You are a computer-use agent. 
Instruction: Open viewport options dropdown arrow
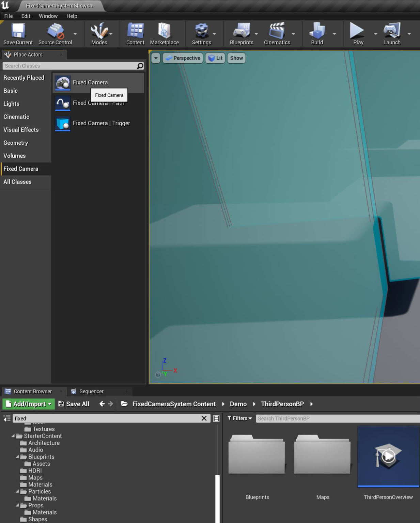pyautogui.click(x=156, y=58)
